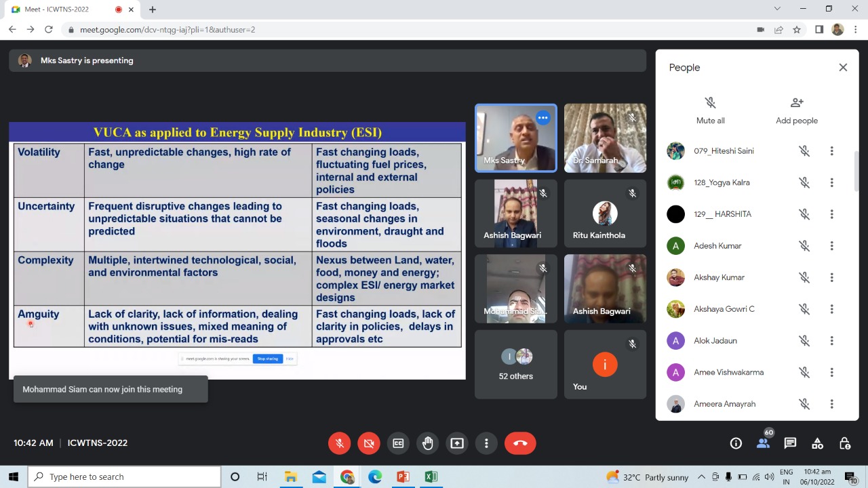The height and width of the screenshot is (488, 868).
Task: Close the People panel
Action: pyautogui.click(x=843, y=67)
